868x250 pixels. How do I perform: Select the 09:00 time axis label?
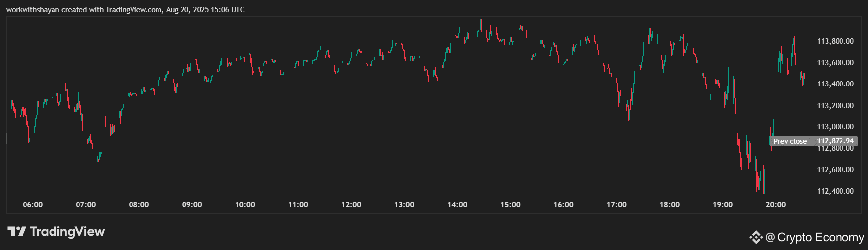pyautogui.click(x=192, y=205)
